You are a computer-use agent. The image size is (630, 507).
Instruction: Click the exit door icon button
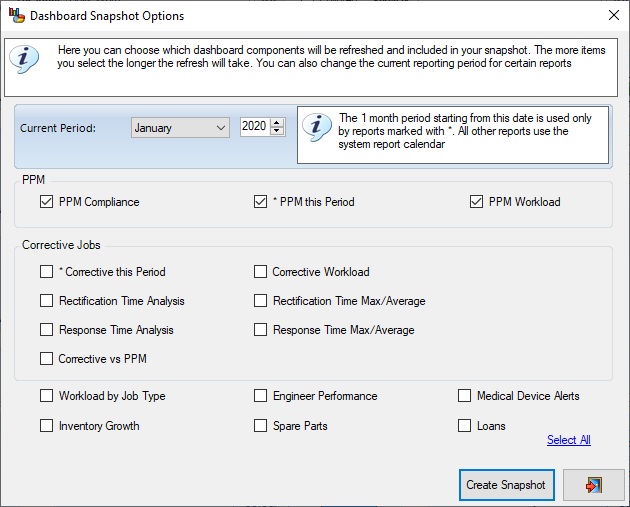click(x=593, y=485)
